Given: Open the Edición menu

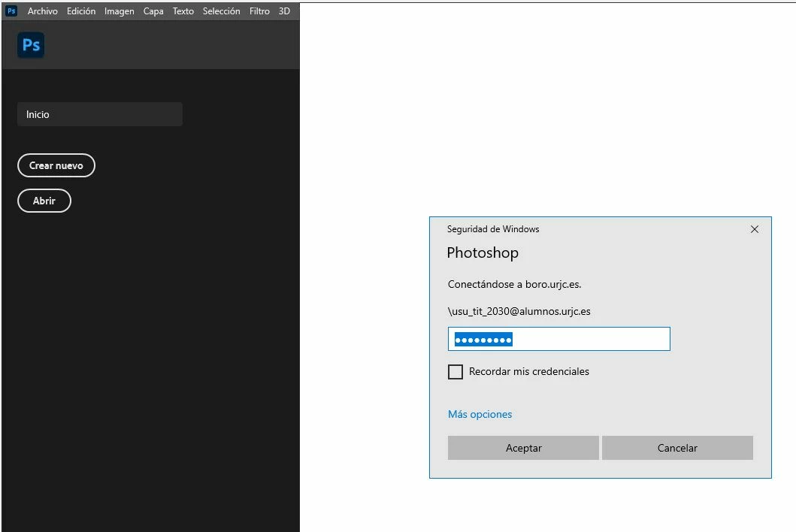Looking at the screenshot, I should tap(81, 11).
